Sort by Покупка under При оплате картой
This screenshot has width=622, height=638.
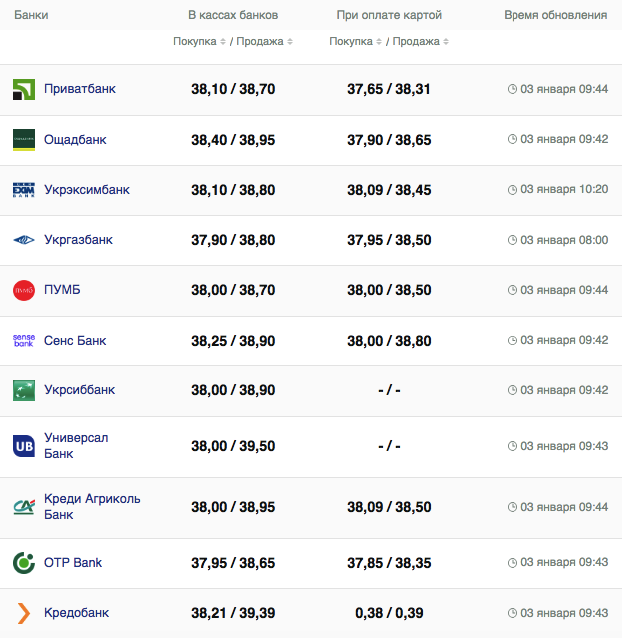[354, 42]
